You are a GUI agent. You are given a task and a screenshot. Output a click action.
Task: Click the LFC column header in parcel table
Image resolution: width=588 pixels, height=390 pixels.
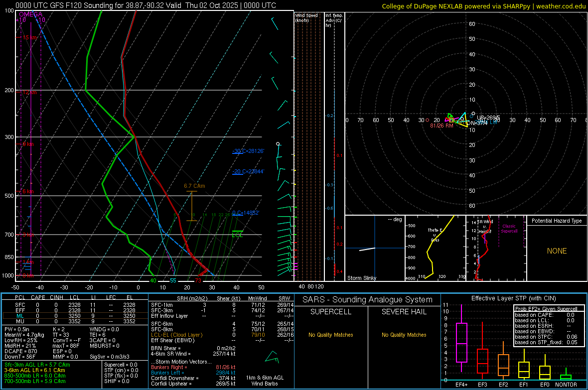point(111,297)
